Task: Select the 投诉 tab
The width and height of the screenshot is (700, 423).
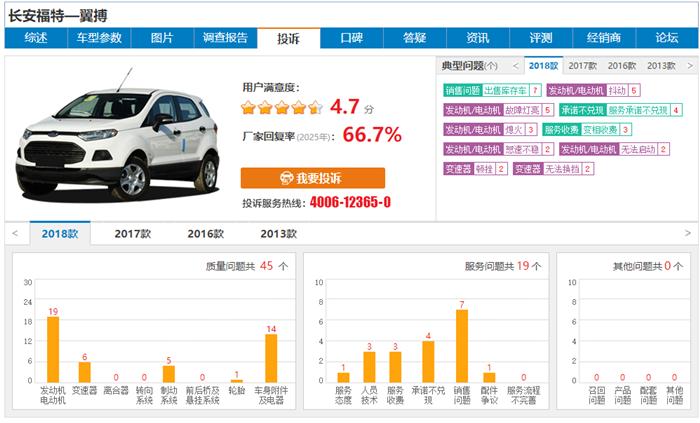Action: click(x=288, y=38)
